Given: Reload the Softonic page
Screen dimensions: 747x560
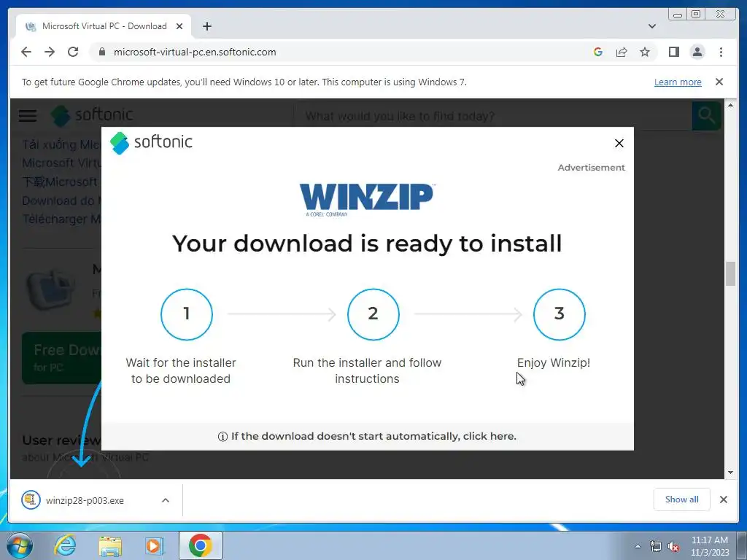Looking at the screenshot, I should point(73,52).
